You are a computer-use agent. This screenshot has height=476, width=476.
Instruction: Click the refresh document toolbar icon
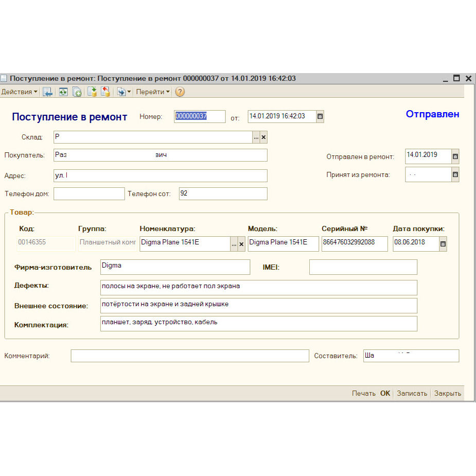[x=63, y=92]
